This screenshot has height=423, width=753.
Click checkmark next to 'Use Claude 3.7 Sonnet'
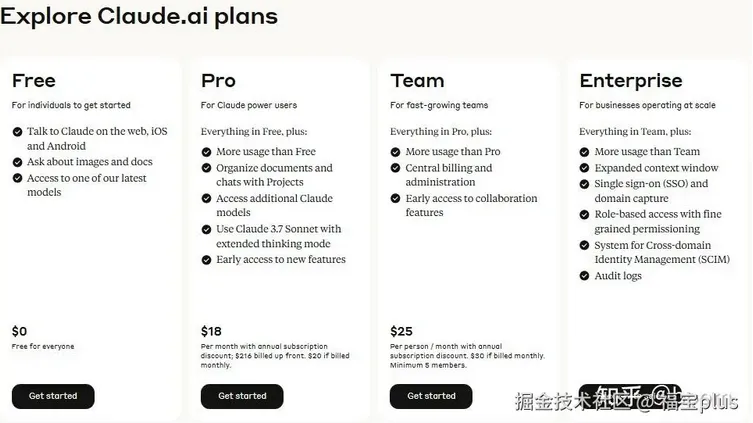(206, 230)
